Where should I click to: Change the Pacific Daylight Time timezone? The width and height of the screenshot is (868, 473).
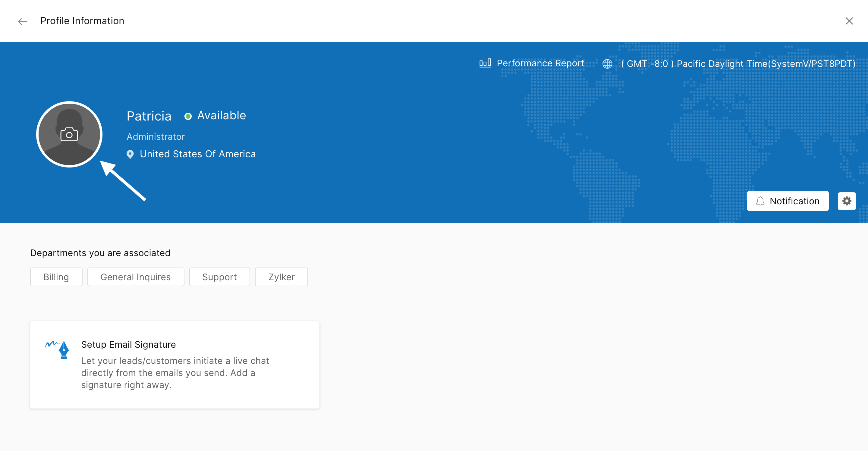click(738, 64)
